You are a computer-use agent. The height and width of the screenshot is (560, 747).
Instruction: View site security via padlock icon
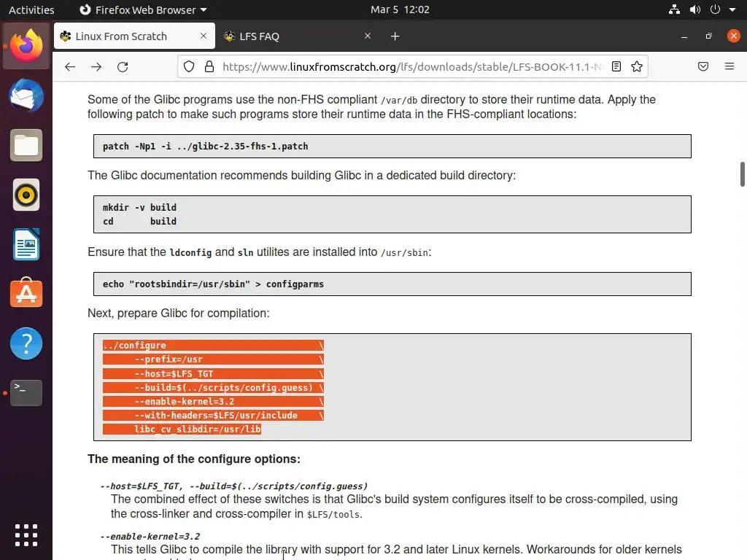pyautogui.click(x=209, y=66)
